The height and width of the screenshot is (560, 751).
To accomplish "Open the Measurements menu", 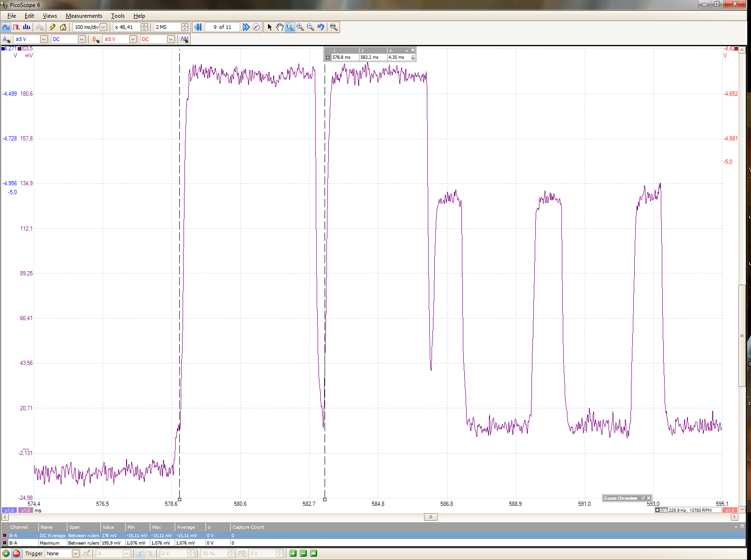I will (84, 15).
